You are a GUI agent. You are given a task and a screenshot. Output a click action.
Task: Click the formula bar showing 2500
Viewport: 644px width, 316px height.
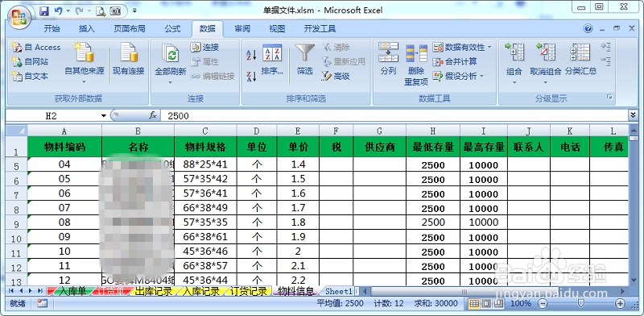point(394,116)
